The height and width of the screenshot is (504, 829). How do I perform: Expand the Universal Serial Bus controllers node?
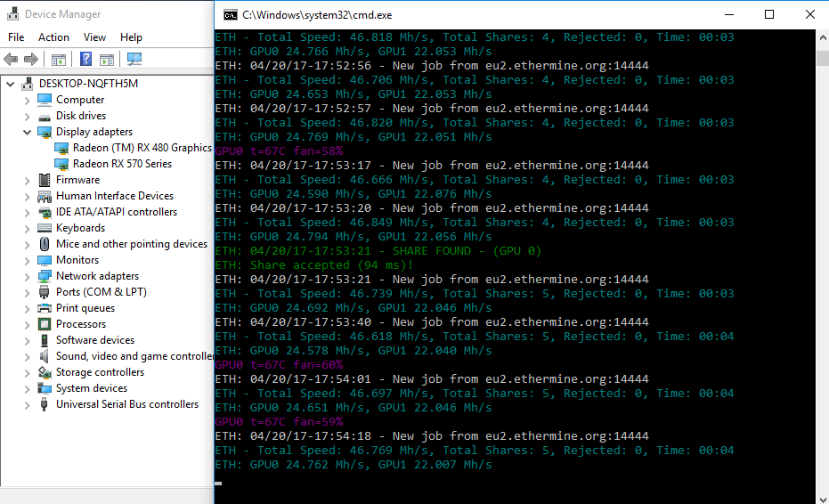[27, 405]
